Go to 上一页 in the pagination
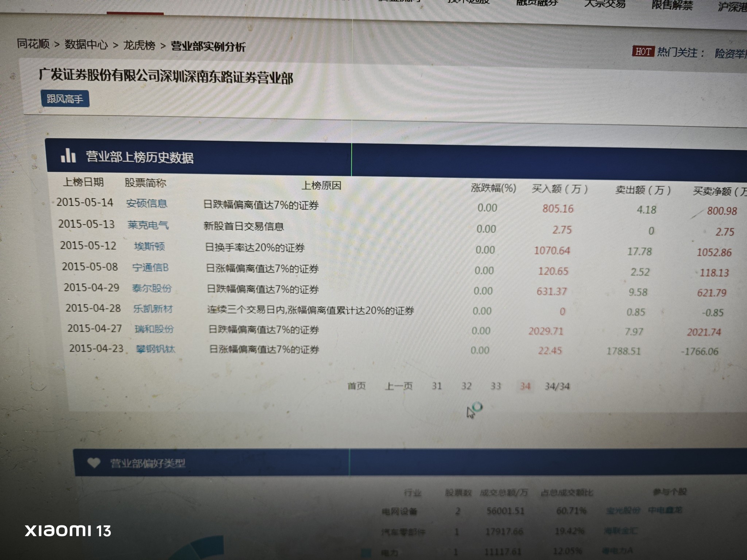 pyautogui.click(x=399, y=386)
